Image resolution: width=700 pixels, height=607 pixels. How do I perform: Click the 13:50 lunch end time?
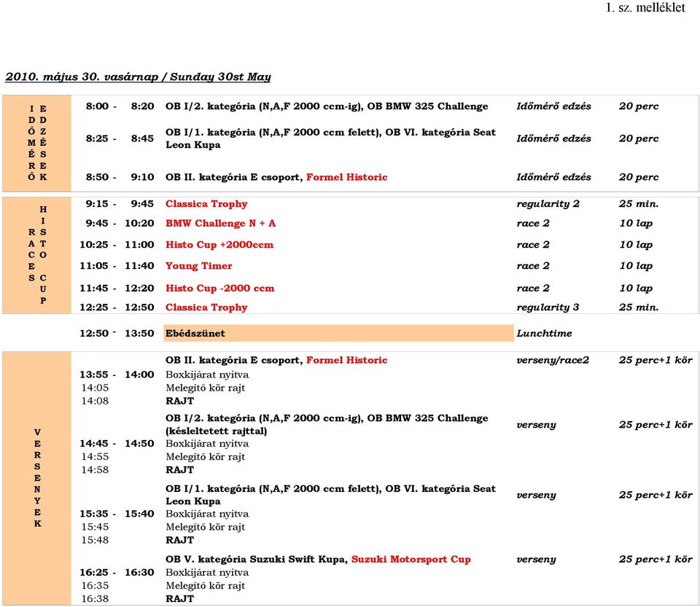point(139,333)
